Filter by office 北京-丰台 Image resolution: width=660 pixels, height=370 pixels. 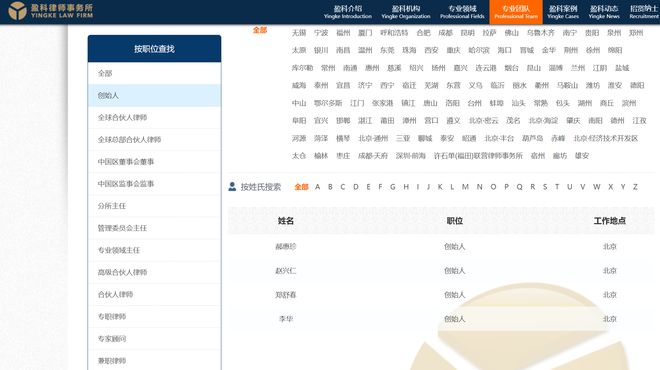(x=499, y=138)
